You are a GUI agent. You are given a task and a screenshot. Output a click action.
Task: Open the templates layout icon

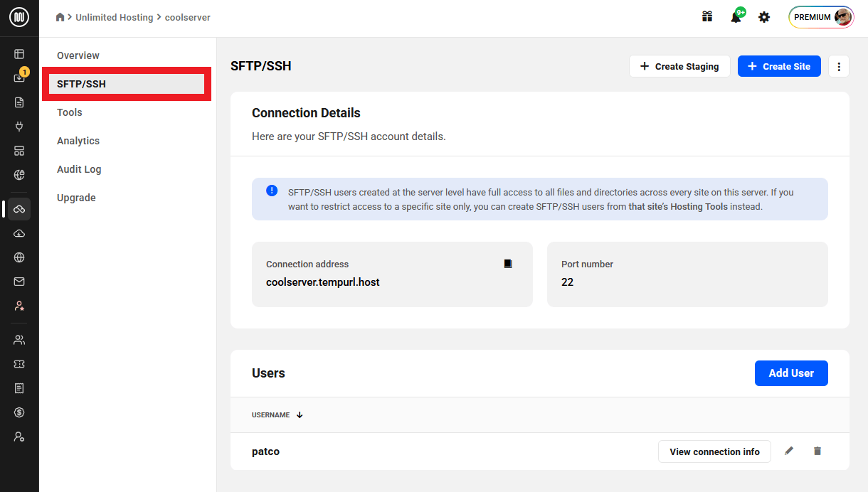pos(19,151)
